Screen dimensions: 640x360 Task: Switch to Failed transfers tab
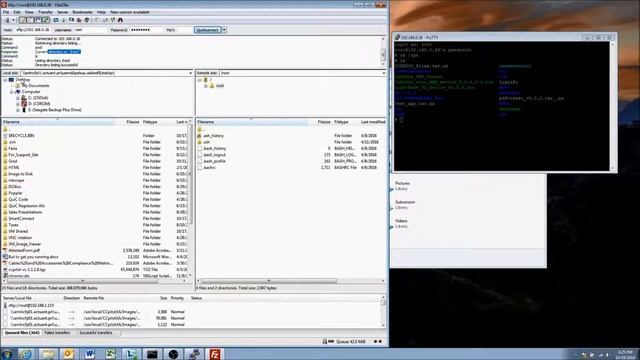point(57,333)
